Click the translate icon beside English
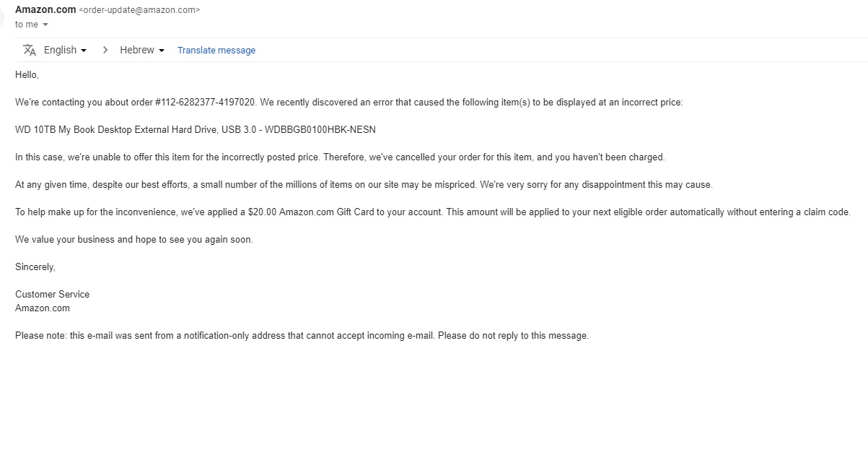This screenshot has height=468, width=868. pyautogui.click(x=29, y=50)
